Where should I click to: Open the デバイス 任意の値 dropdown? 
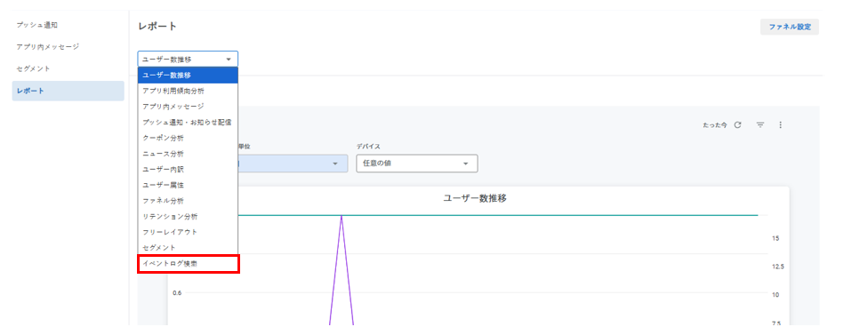[417, 163]
